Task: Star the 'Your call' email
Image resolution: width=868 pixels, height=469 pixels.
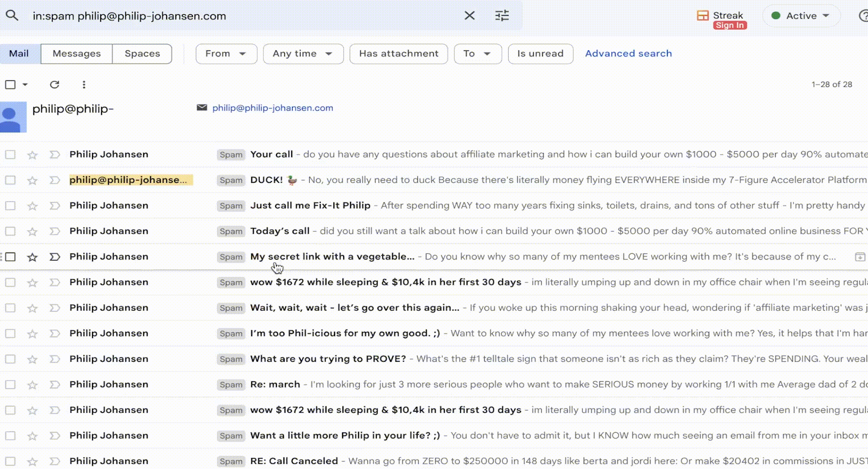Action: 33,155
